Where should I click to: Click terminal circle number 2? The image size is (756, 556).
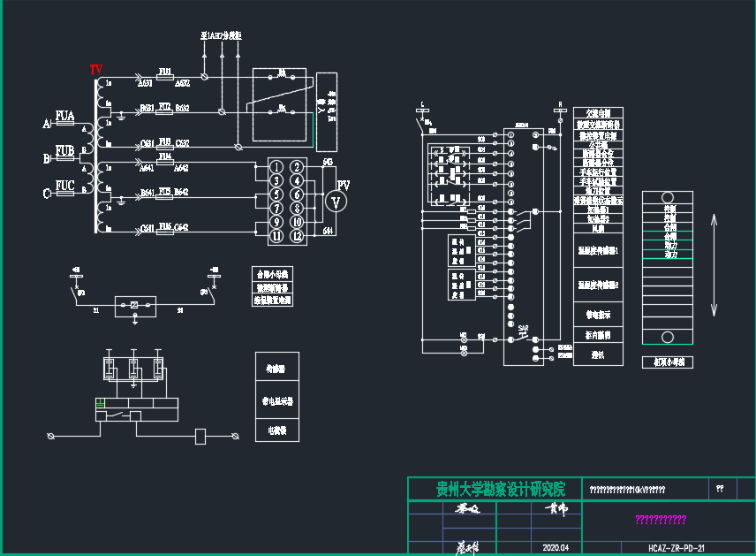[297, 167]
